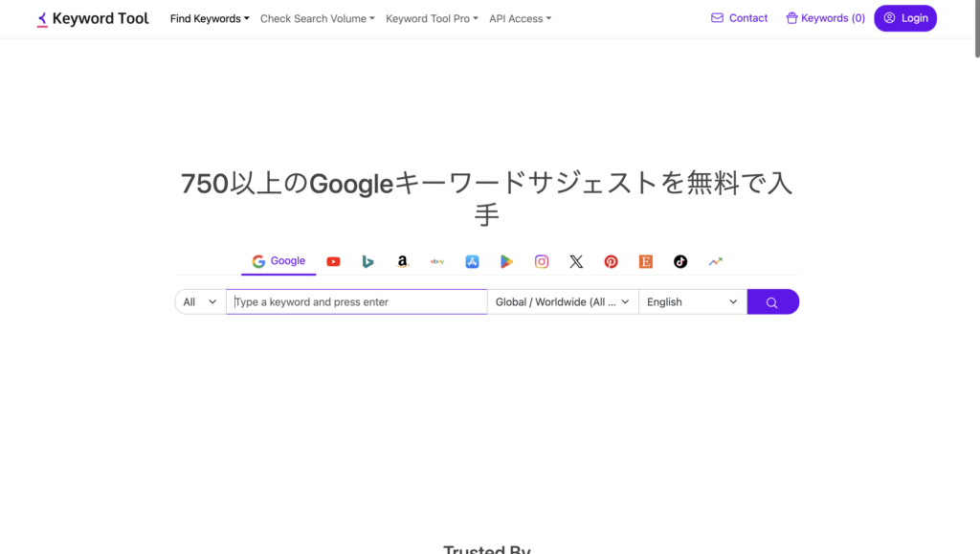
Task: Choose the Etsy keyword tab
Action: (646, 262)
